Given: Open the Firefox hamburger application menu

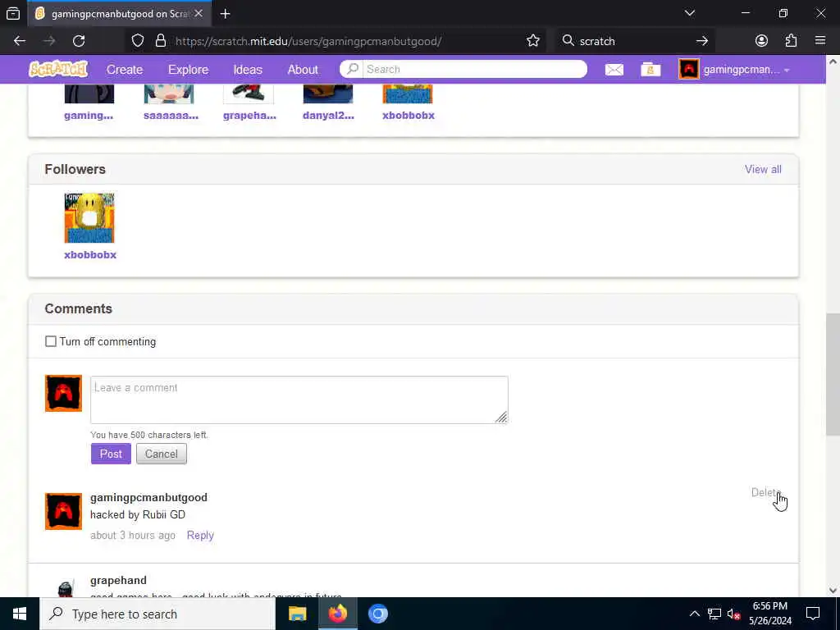Looking at the screenshot, I should click(819, 41).
